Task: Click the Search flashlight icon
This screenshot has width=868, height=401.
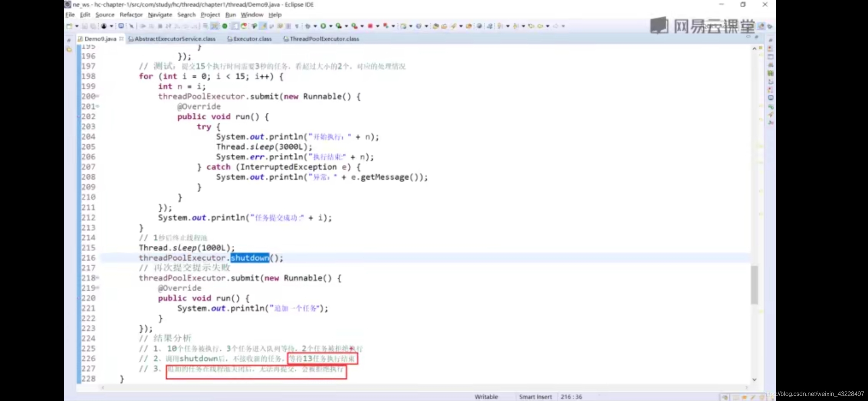Action: tap(454, 26)
